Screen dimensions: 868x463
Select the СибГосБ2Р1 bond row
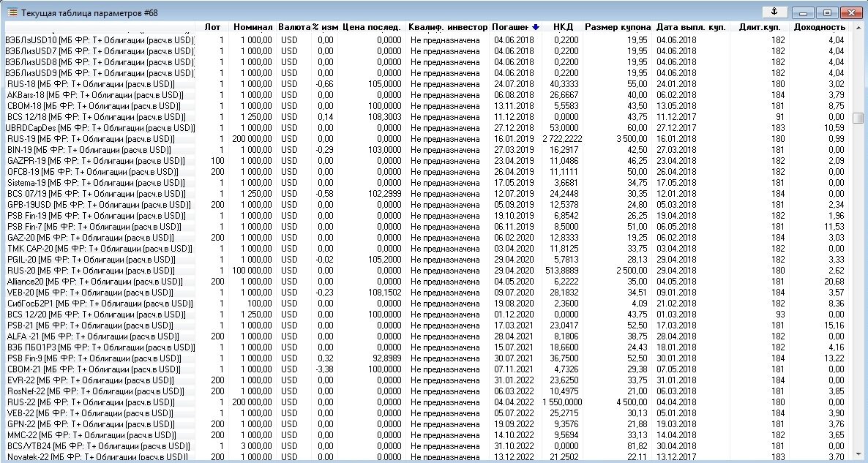426,303
